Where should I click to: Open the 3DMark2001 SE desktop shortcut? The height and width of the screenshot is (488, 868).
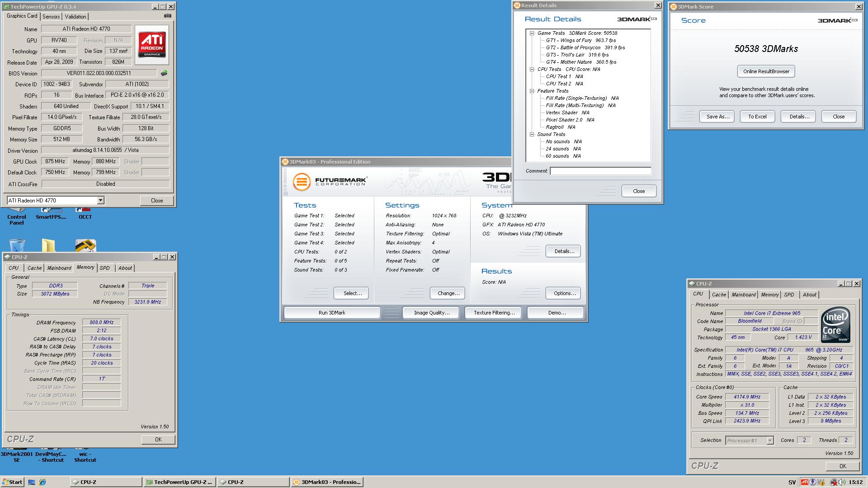17,455
